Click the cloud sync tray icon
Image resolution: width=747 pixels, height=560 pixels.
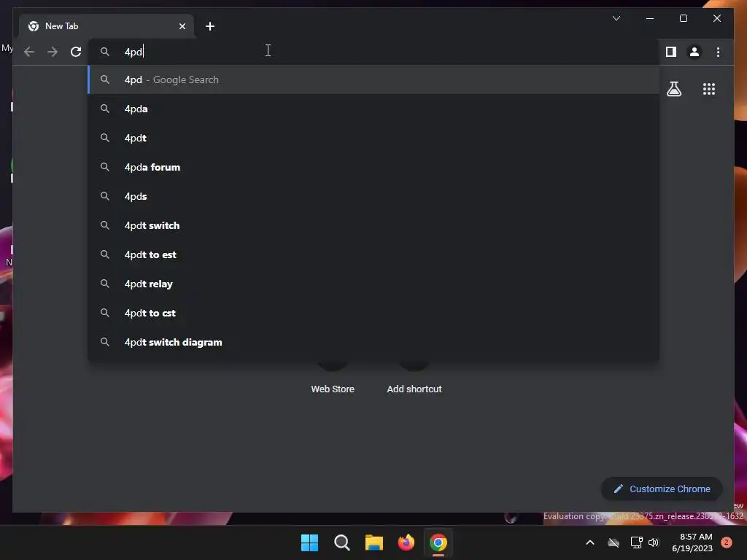pyautogui.click(x=614, y=542)
